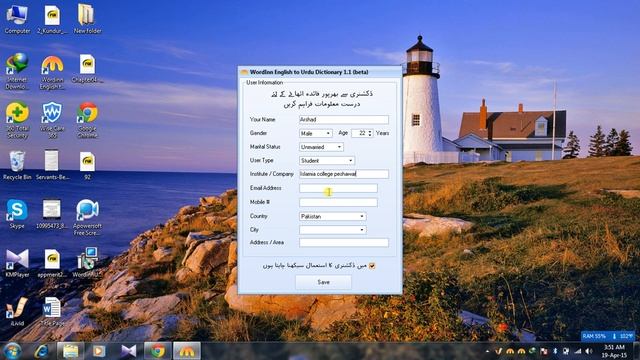Open the Title Page Word document
This screenshot has height=360, width=640.
(x=52, y=311)
